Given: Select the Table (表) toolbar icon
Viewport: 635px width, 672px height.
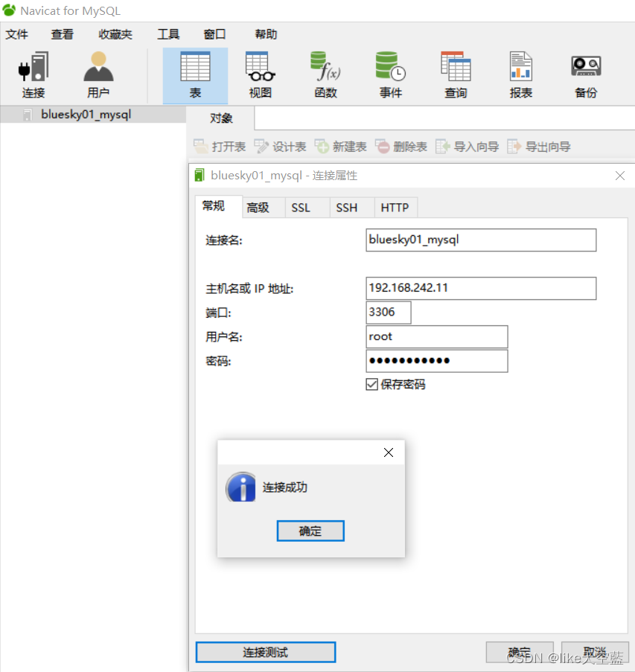Looking at the screenshot, I should [195, 76].
